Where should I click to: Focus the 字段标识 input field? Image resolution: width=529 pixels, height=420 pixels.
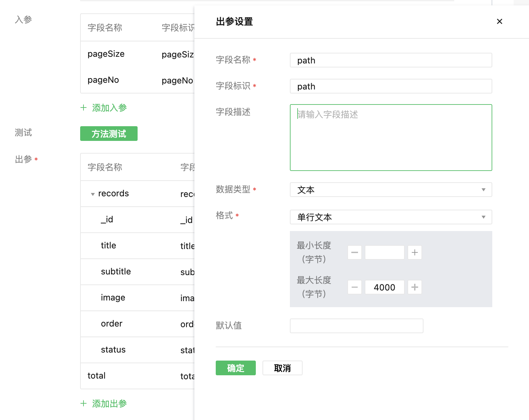(x=391, y=86)
